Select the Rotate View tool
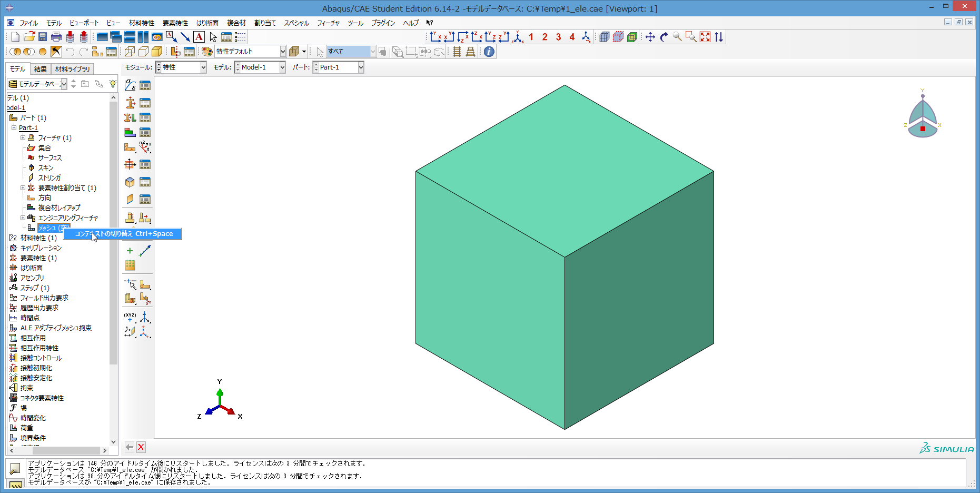 664,37
